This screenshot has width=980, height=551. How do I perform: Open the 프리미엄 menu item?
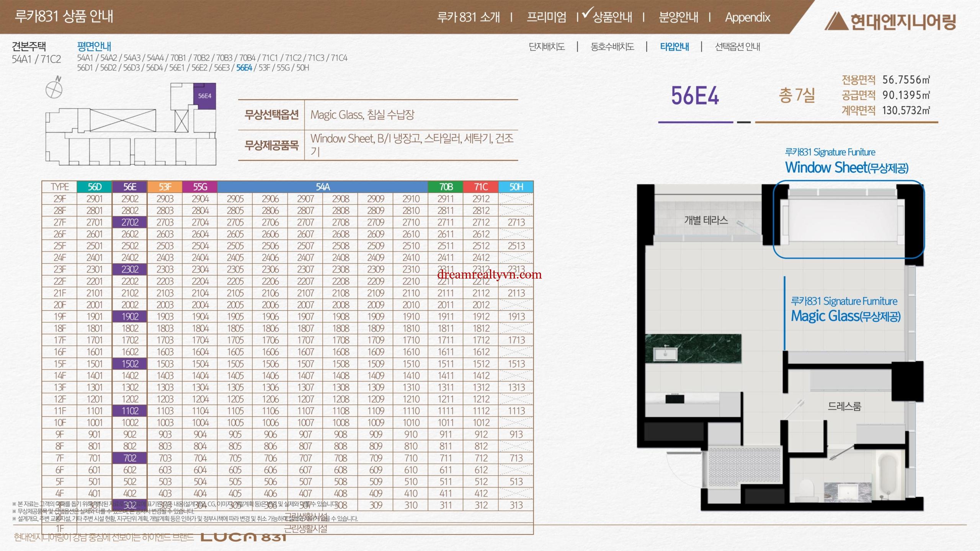(546, 17)
